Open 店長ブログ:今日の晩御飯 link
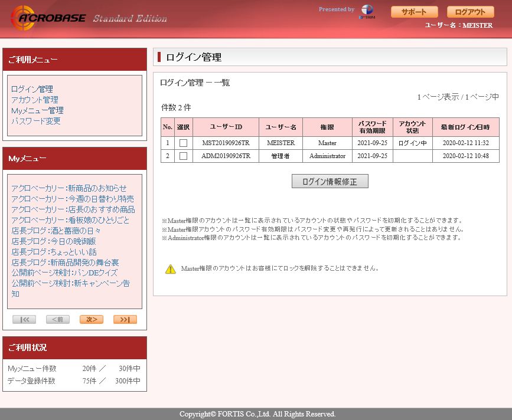Screen dimensions: 512x420 tap(54, 241)
